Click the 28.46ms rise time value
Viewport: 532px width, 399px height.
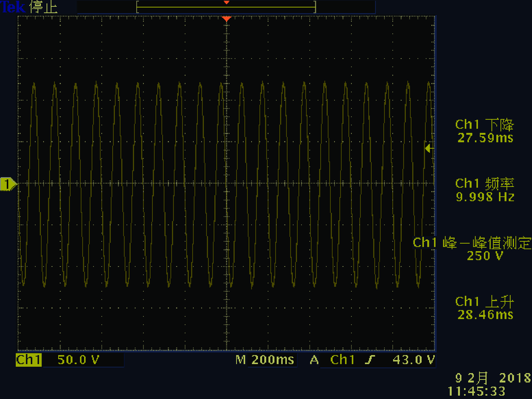(485, 315)
